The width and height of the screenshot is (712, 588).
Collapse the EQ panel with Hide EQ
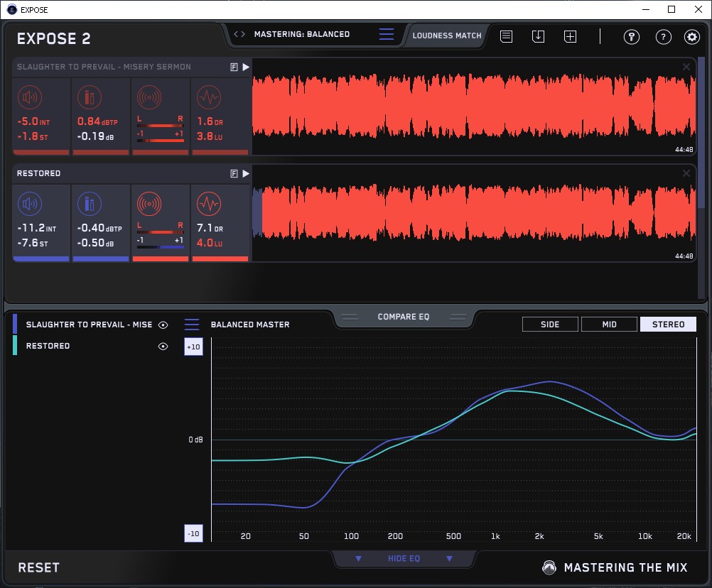[404, 559]
